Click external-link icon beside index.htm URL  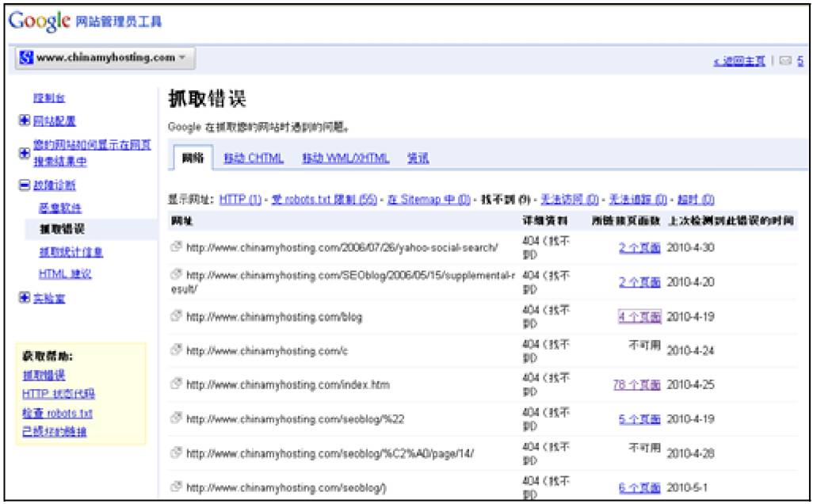(x=176, y=384)
